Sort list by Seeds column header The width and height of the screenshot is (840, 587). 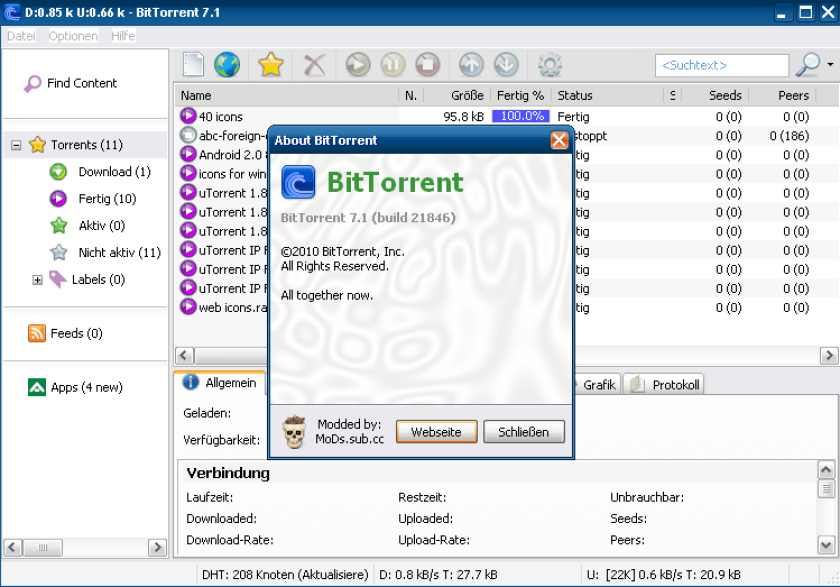click(715, 95)
